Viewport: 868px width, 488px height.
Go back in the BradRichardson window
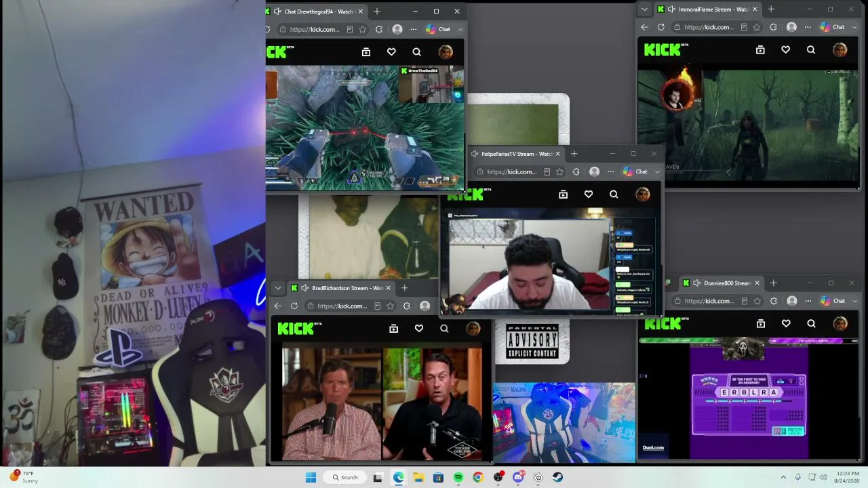coord(277,306)
